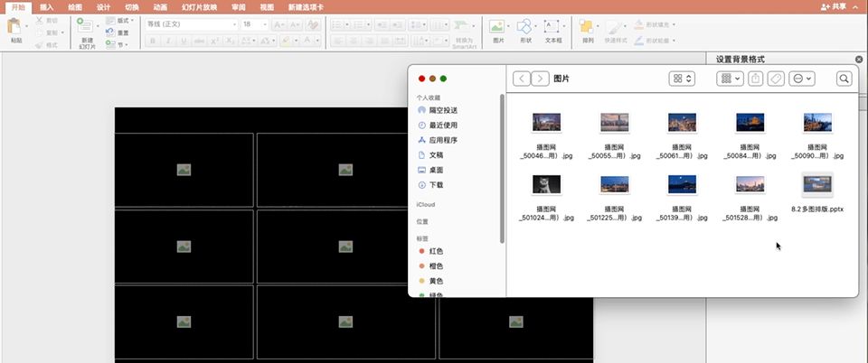Open the Shapes (形状) ribbon icon
Screen dimensions: 868x363
click(x=525, y=27)
